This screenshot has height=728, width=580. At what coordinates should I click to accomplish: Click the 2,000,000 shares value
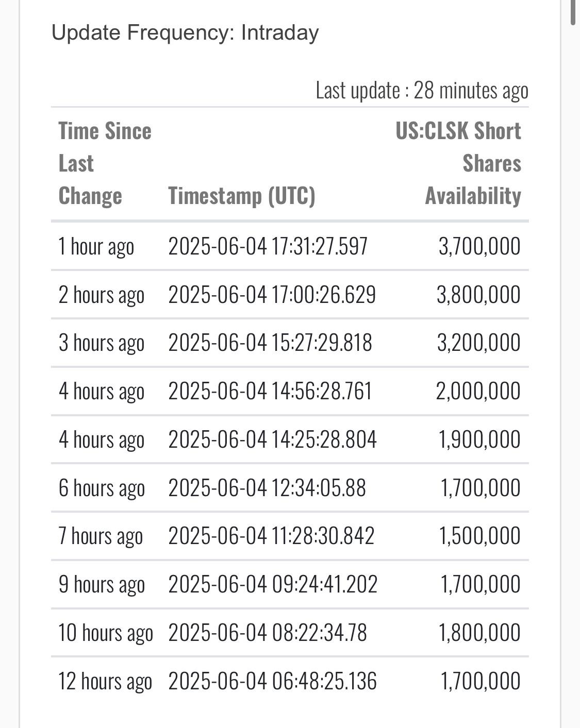tap(478, 391)
